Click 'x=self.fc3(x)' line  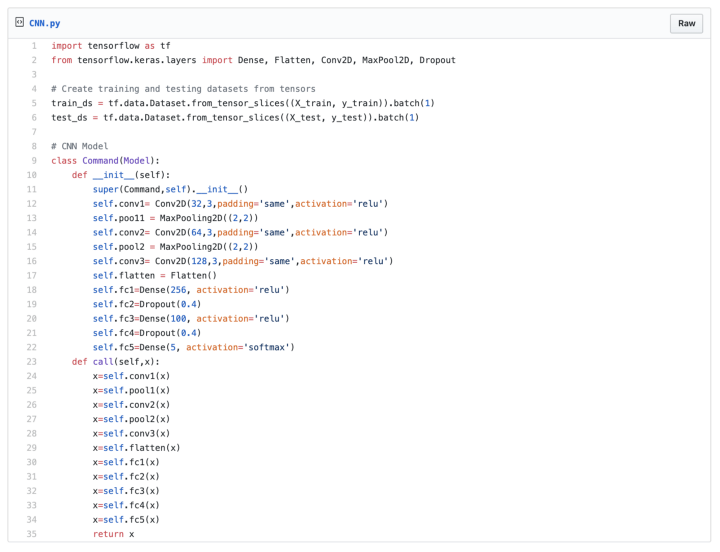click(x=126, y=491)
